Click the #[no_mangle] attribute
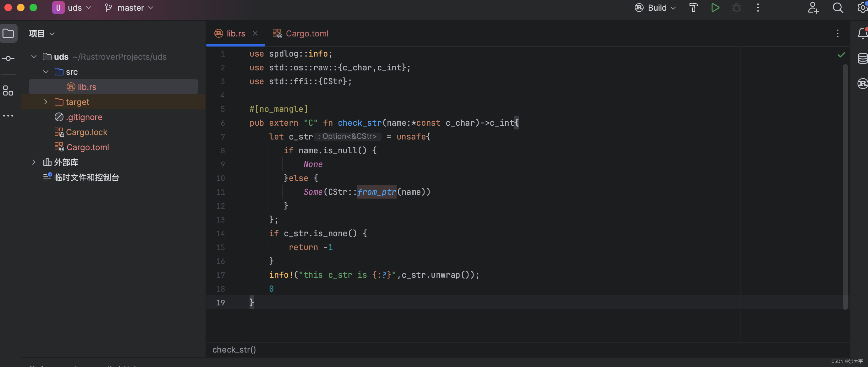 point(279,109)
